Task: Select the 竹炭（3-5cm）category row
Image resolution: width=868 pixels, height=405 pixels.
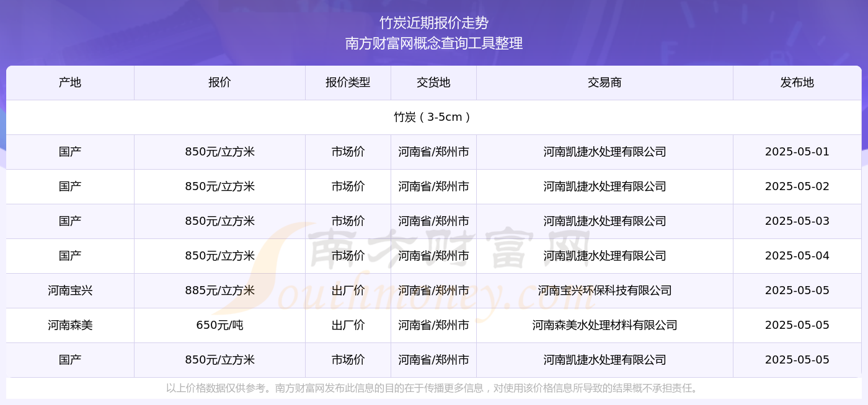Action: click(x=434, y=117)
